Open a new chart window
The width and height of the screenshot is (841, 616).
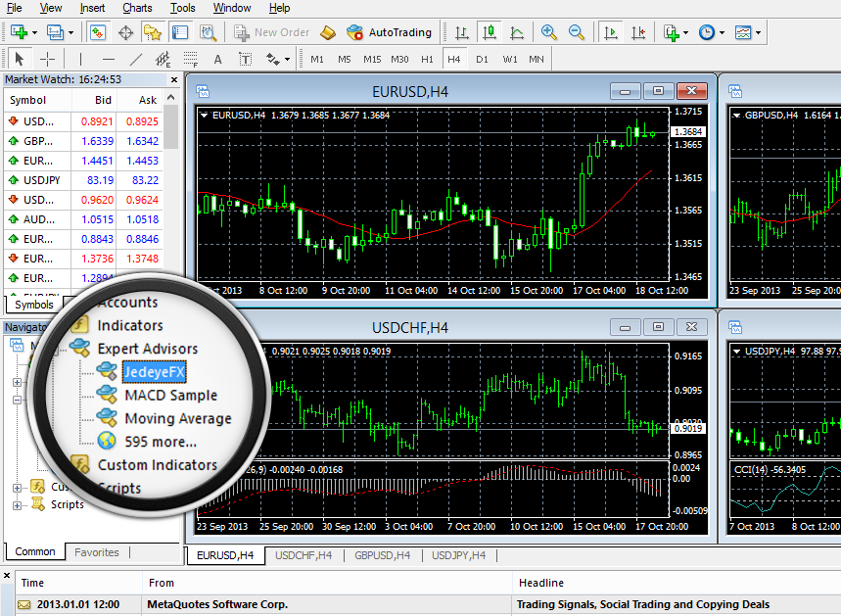[20, 31]
